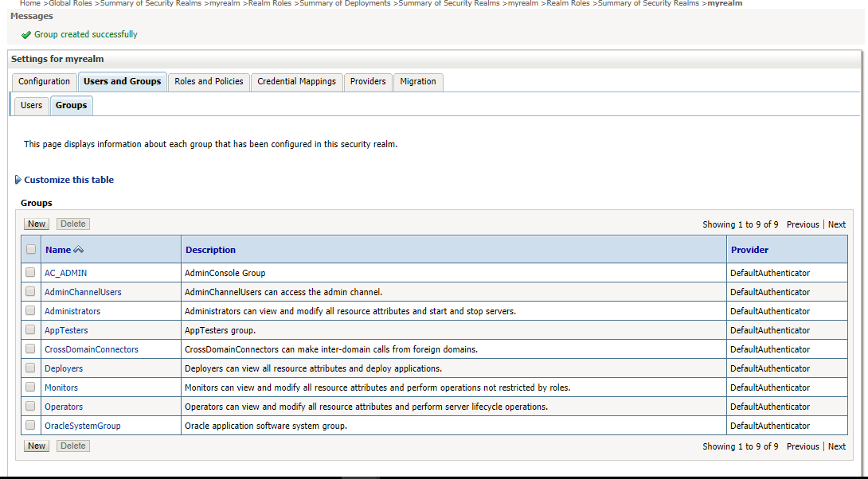Click the Delete button above the table
This screenshot has height=479, width=868.
click(73, 224)
